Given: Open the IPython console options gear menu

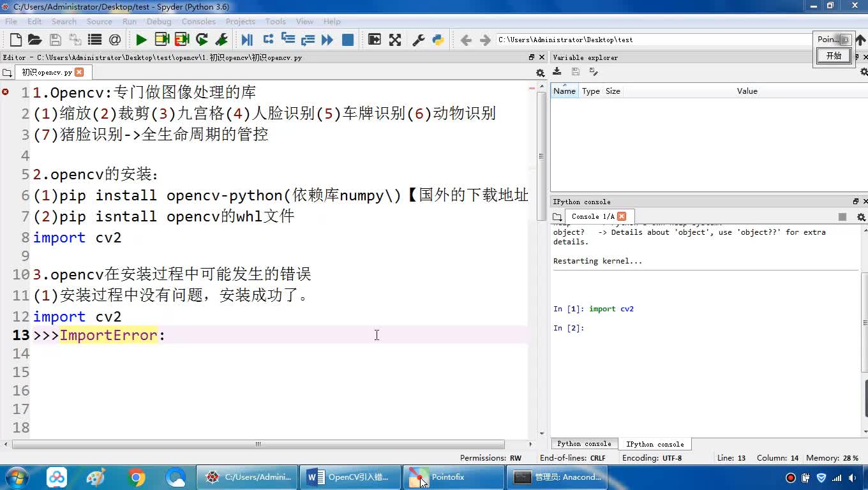Looking at the screenshot, I should (x=860, y=217).
